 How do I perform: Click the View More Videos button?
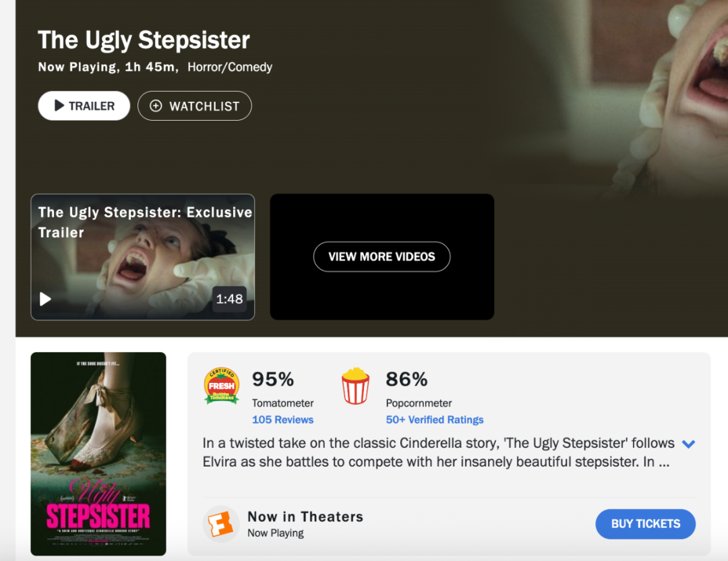coord(382,257)
